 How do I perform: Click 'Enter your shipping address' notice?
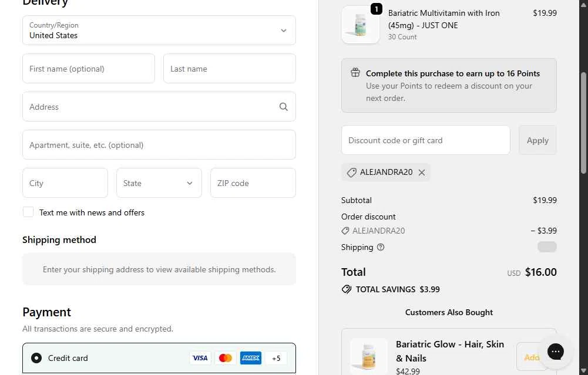point(159,269)
